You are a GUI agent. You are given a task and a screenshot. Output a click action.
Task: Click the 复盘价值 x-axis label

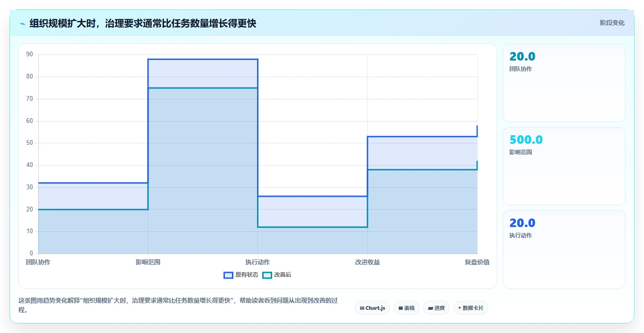[x=477, y=262]
